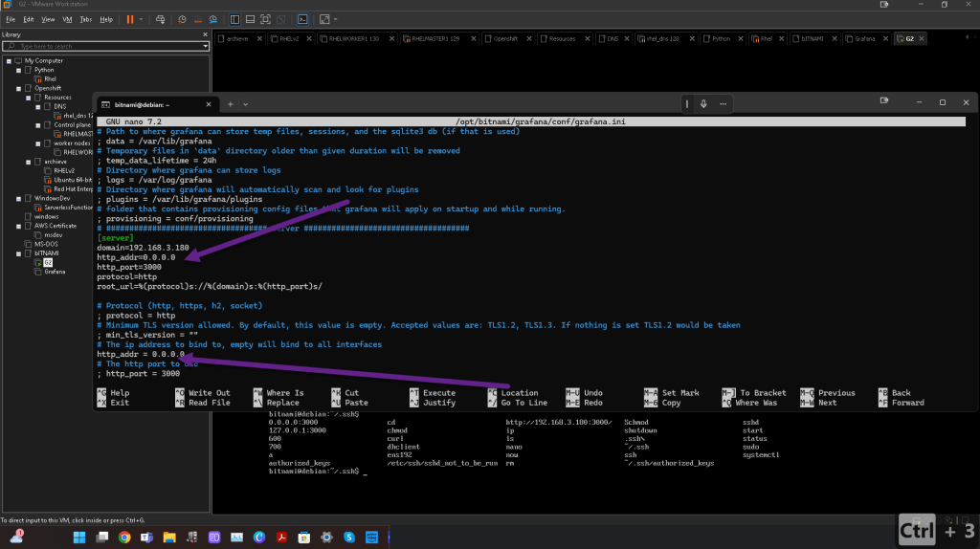
Task: Select the windows folder in library
Action: pos(46,217)
